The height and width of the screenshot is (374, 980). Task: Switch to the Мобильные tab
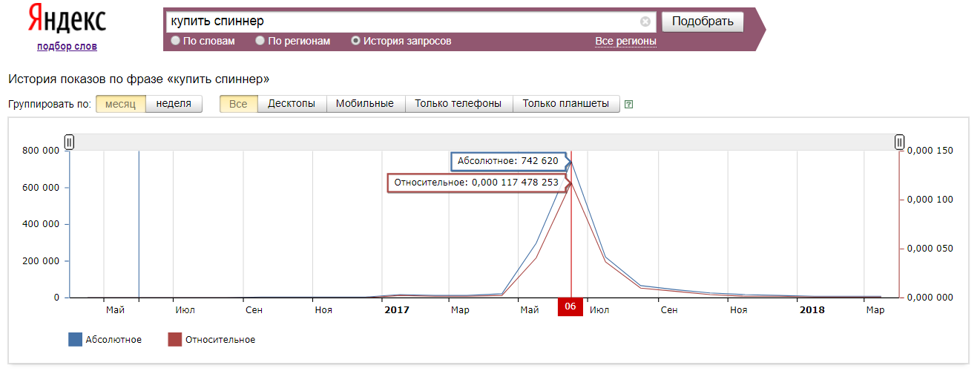coord(364,104)
